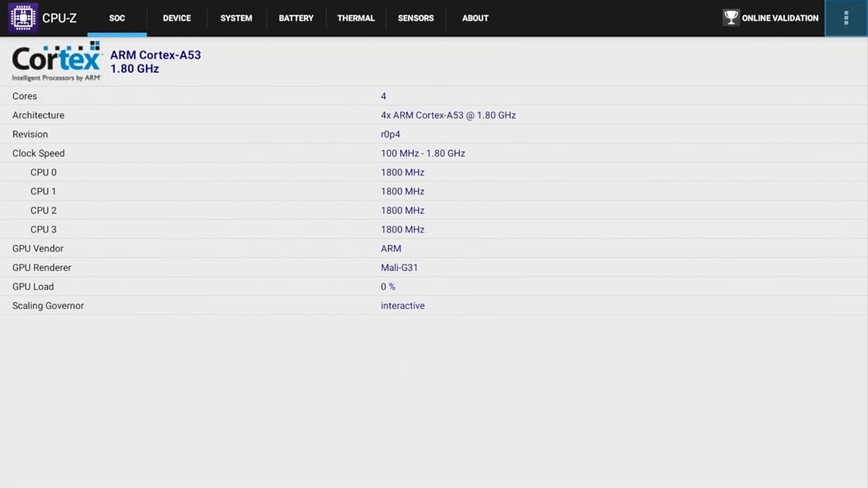This screenshot has width=868, height=488.
Task: Click the 0 % GPU load value
Action: click(x=388, y=286)
